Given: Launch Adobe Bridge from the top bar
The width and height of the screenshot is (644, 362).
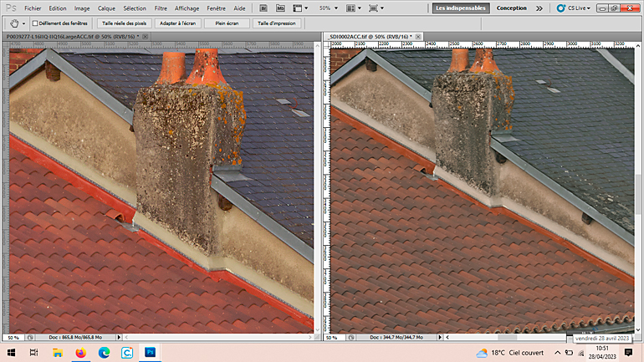Looking at the screenshot, I should click(x=263, y=8).
